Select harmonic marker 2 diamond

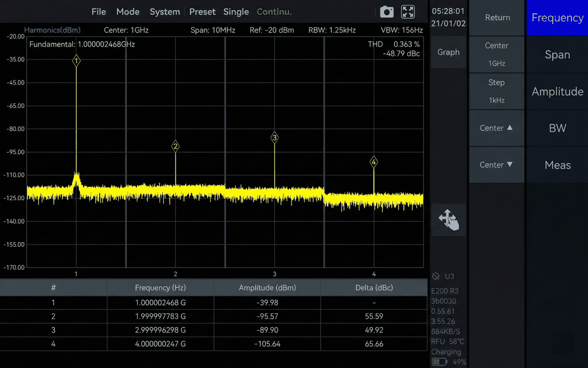[x=175, y=146]
